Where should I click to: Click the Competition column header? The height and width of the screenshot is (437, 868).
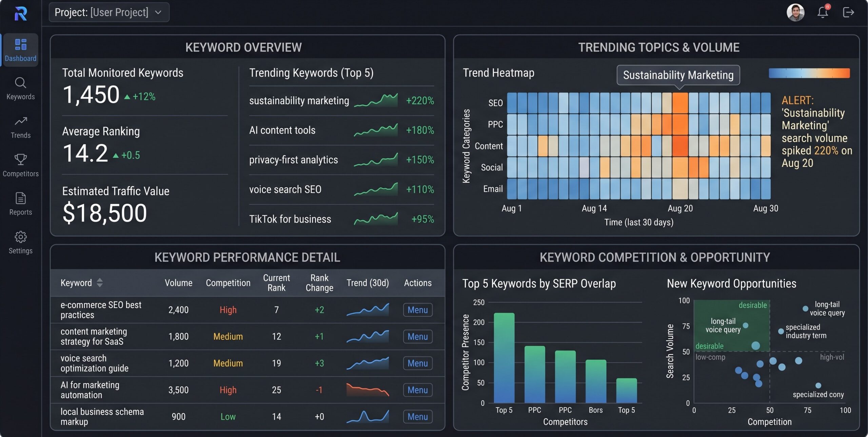click(228, 283)
